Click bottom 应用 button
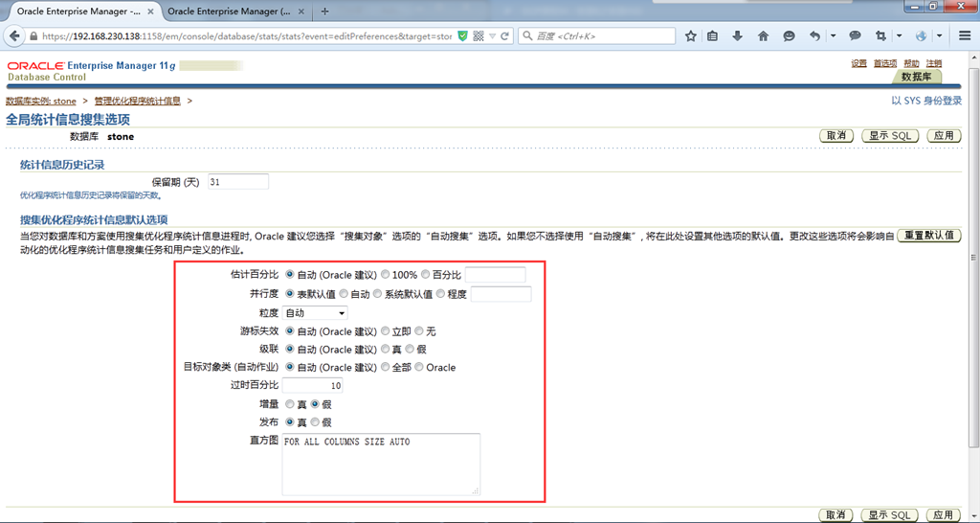 point(944,515)
